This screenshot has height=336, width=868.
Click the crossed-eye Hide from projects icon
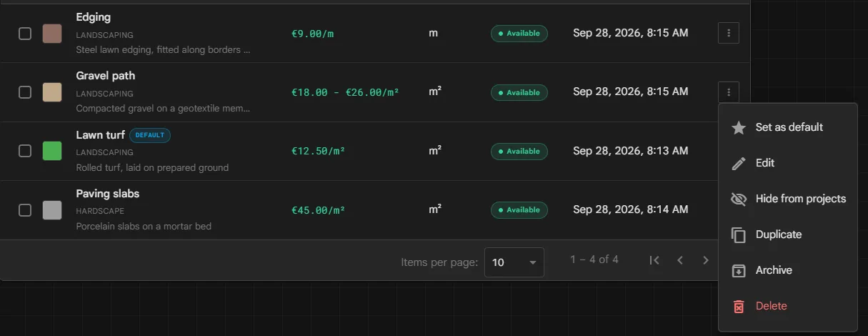coord(739,199)
